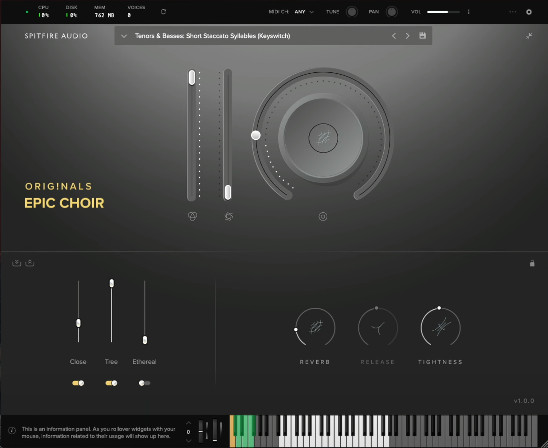
Task: Open the MIDI channel ANY dropdown
Action: tap(304, 12)
